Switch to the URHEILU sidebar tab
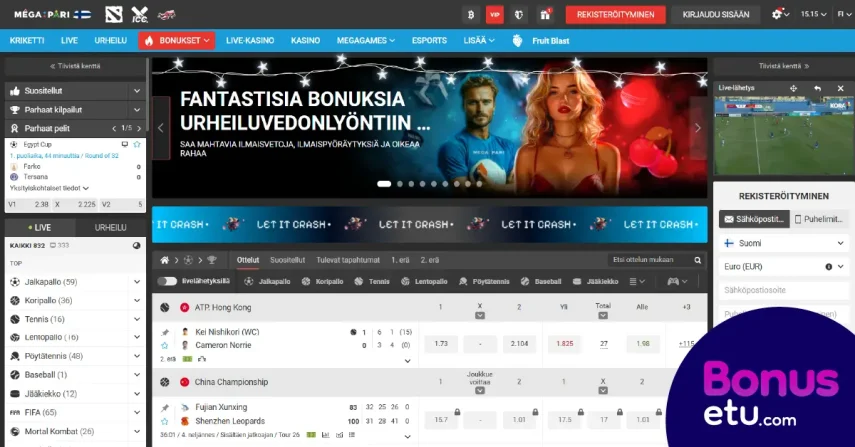The width and height of the screenshot is (855, 447). pos(110,227)
